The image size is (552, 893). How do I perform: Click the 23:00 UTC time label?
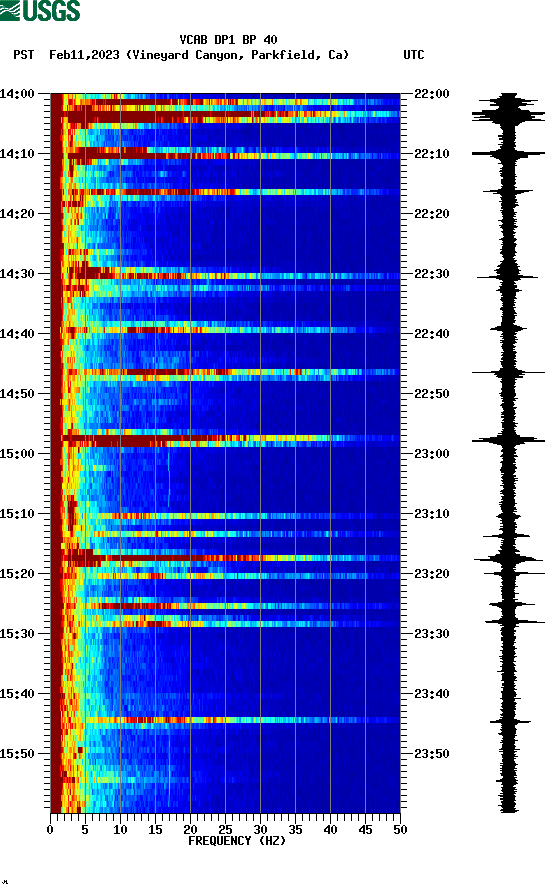(x=432, y=453)
